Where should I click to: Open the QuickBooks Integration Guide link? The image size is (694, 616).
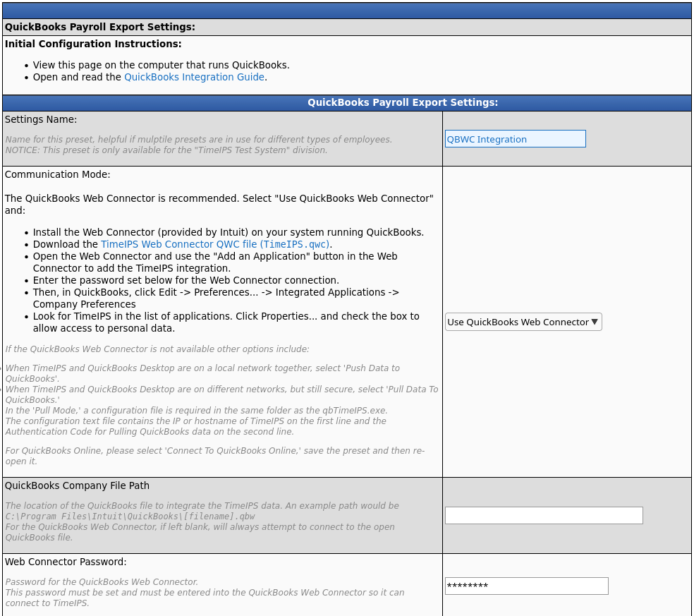(194, 77)
